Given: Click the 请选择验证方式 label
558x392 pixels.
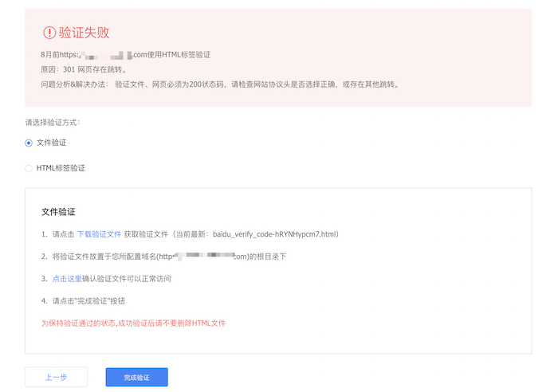Looking at the screenshot, I should 53,123.
